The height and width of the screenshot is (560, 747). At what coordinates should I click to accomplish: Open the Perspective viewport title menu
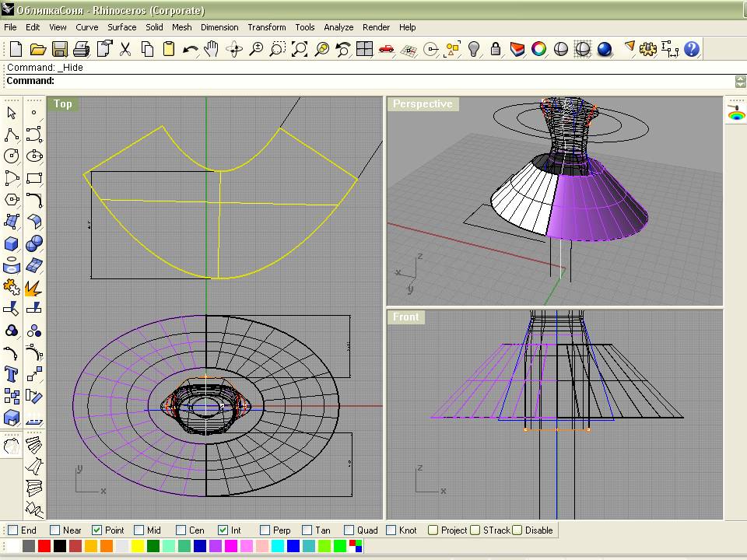click(x=422, y=103)
